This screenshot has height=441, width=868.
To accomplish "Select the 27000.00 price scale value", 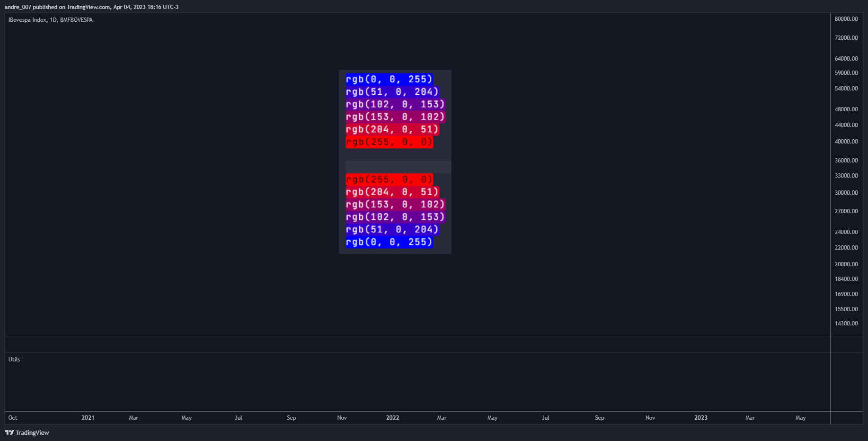I will tap(846, 211).
